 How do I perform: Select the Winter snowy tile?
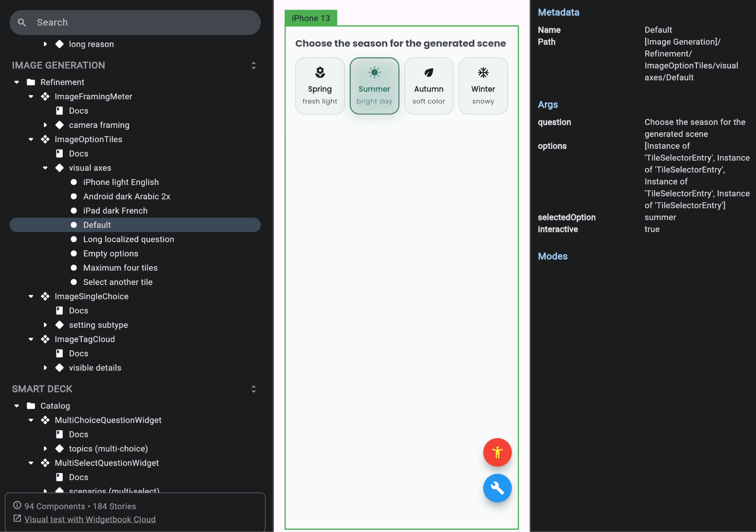[483, 86]
